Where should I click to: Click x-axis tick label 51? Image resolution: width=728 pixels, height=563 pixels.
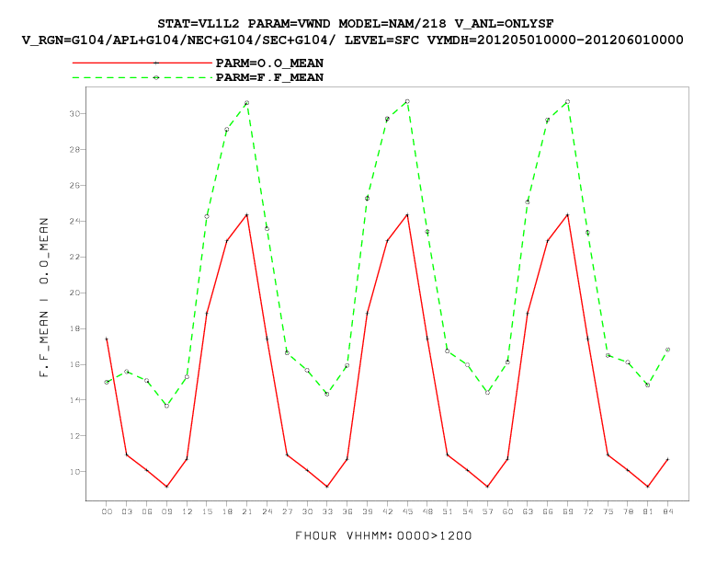(x=448, y=511)
